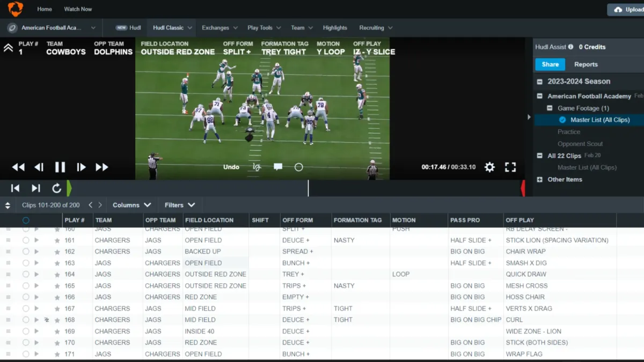Viewport: 644px width, 362px height.
Task: Play the clip in row 161
Action: pyautogui.click(x=36, y=240)
